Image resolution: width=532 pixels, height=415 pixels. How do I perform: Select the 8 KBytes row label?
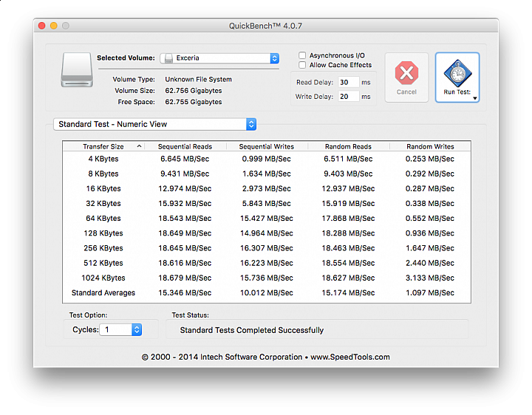[103, 174]
